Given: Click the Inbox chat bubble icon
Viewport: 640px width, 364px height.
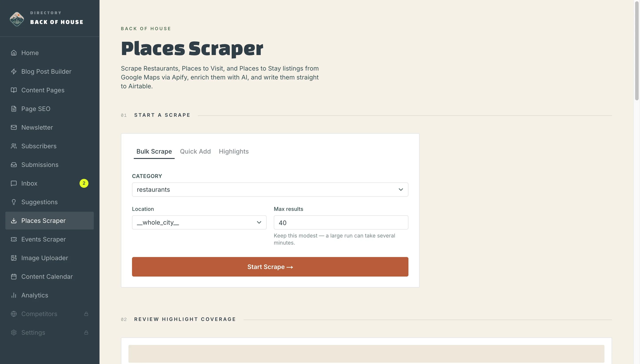Looking at the screenshot, I should click(x=14, y=183).
